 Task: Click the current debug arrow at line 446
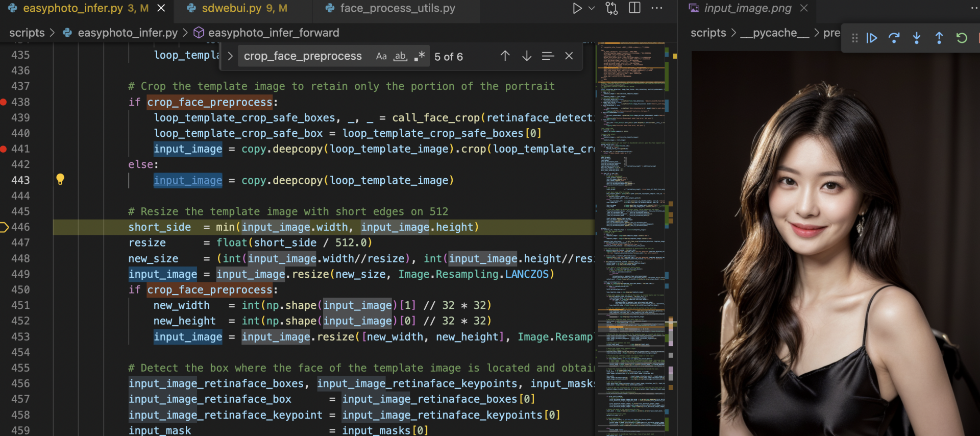click(4, 227)
